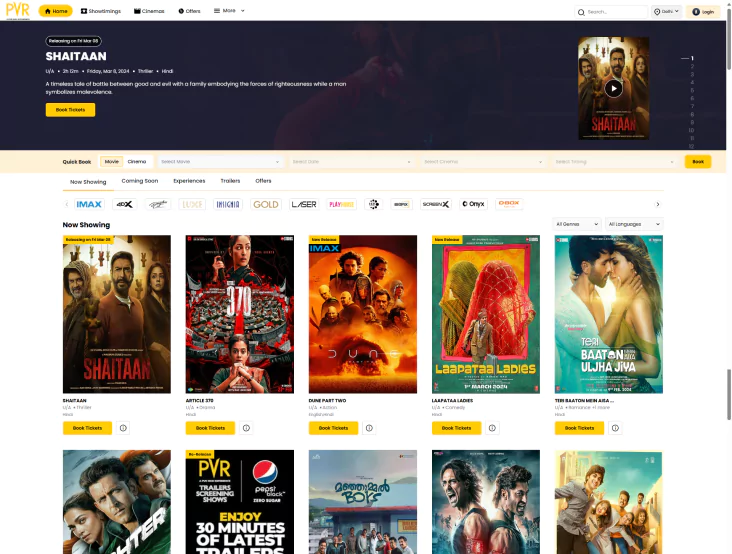
Task: Open the Delhi city selector
Action: [666, 12]
